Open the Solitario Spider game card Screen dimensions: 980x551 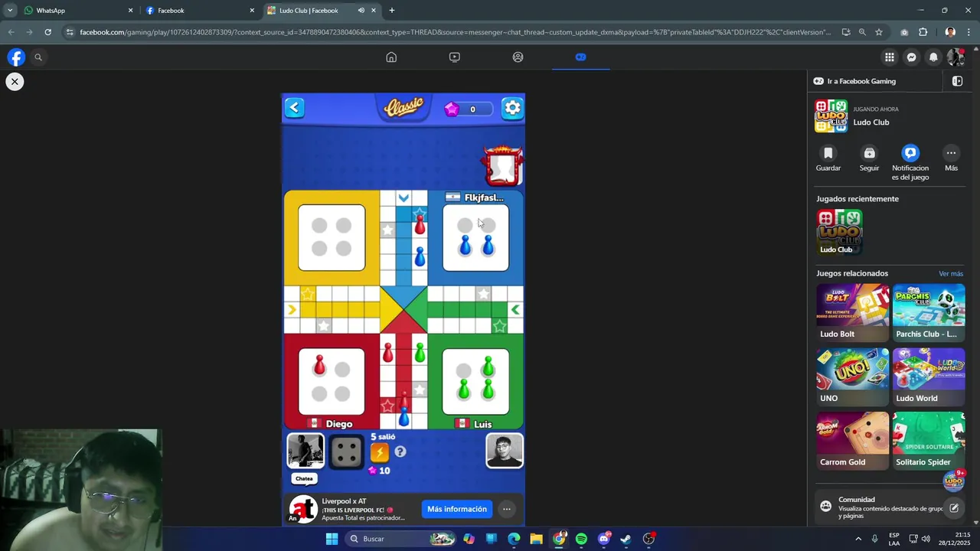click(929, 440)
